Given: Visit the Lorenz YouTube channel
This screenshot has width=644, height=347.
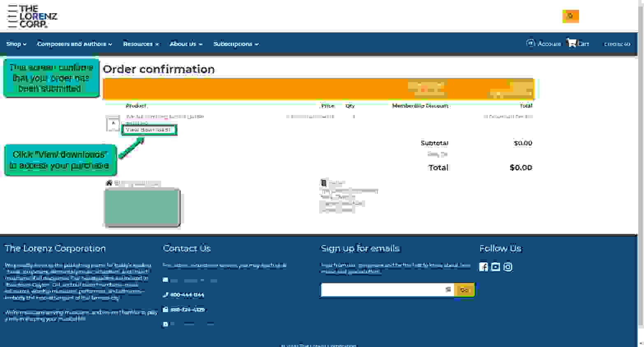Looking at the screenshot, I should [x=496, y=267].
